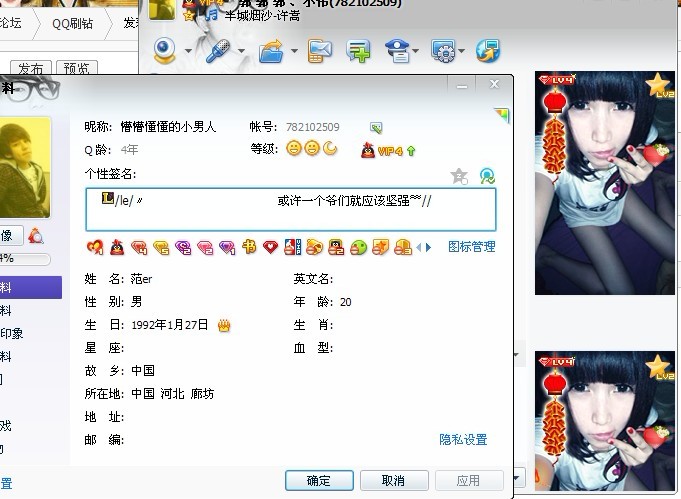Click the red diamond level 4 icon
The width and height of the screenshot is (681, 499).
click(139, 248)
